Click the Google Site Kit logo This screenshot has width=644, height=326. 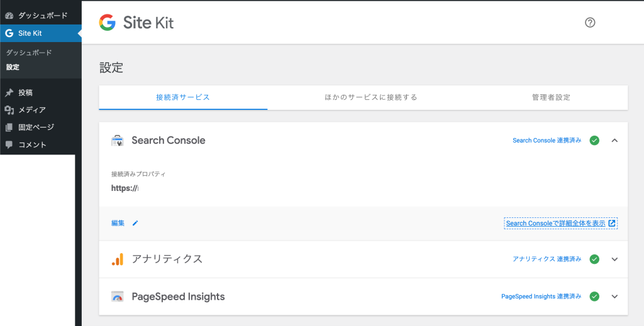coord(136,23)
